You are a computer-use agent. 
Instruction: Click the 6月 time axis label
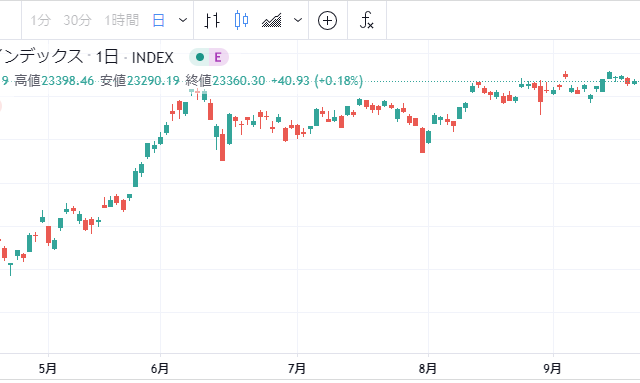[x=160, y=369]
